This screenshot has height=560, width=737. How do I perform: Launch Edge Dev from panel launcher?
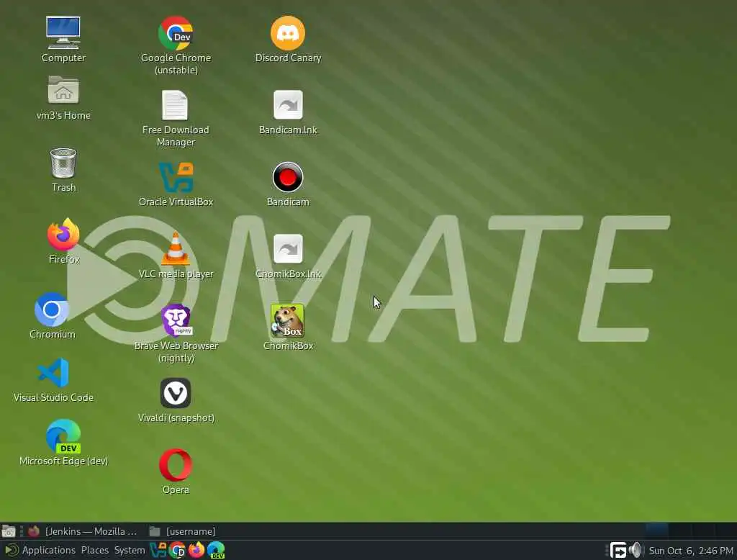pos(216,550)
